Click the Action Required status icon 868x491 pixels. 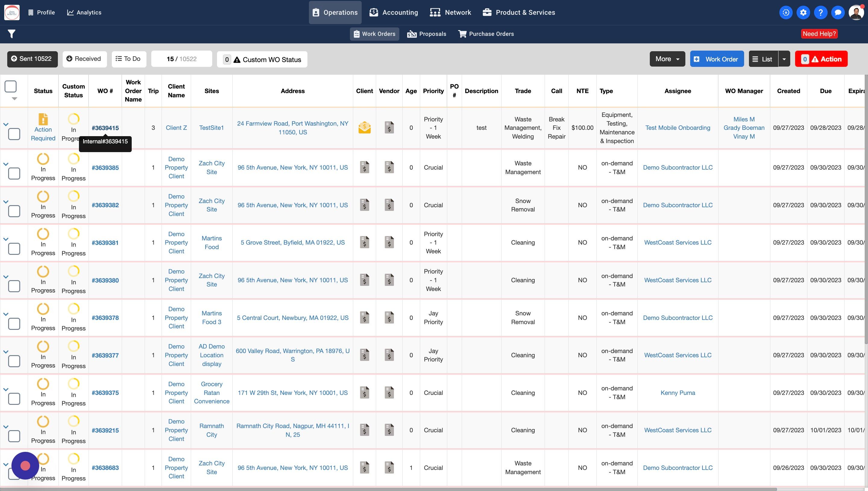point(43,119)
